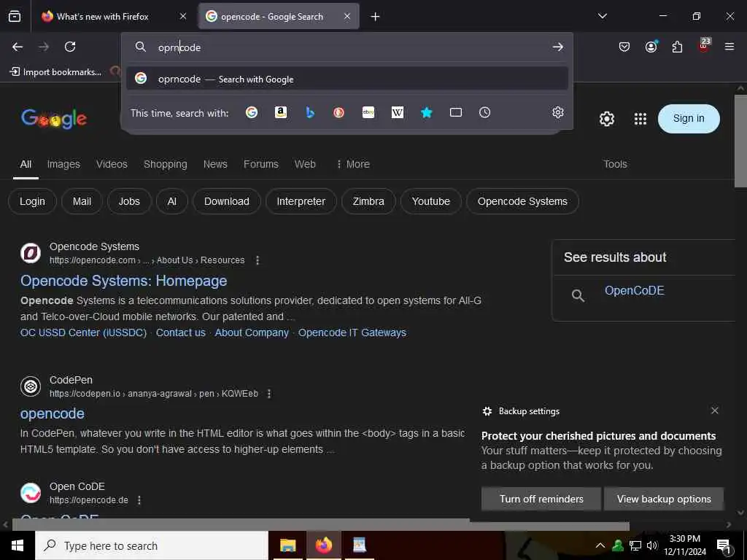
Task: Filter results with Download chip
Action: coord(227,201)
